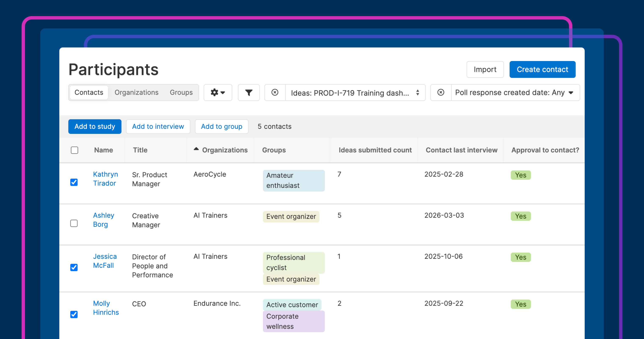Click the Event organizer group tag
This screenshot has width=644, height=339.
291,217
